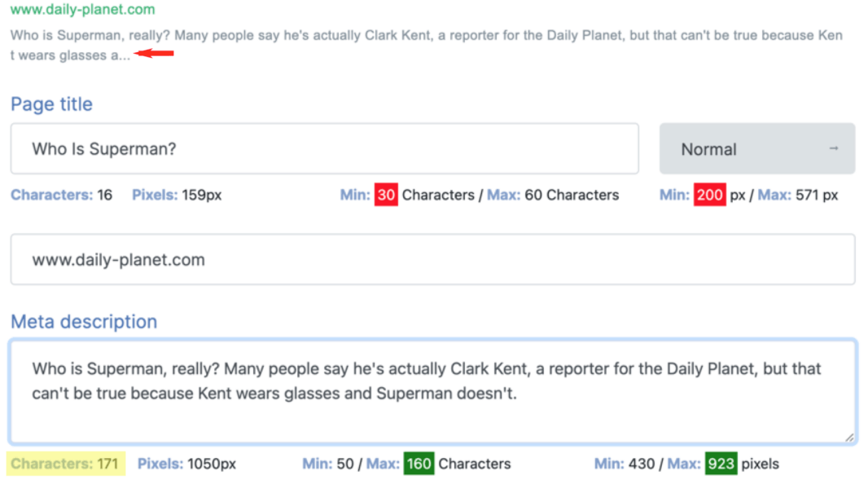Click inside the Meta description text area
868x489 pixels.
pyautogui.click(x=433, y=391)
